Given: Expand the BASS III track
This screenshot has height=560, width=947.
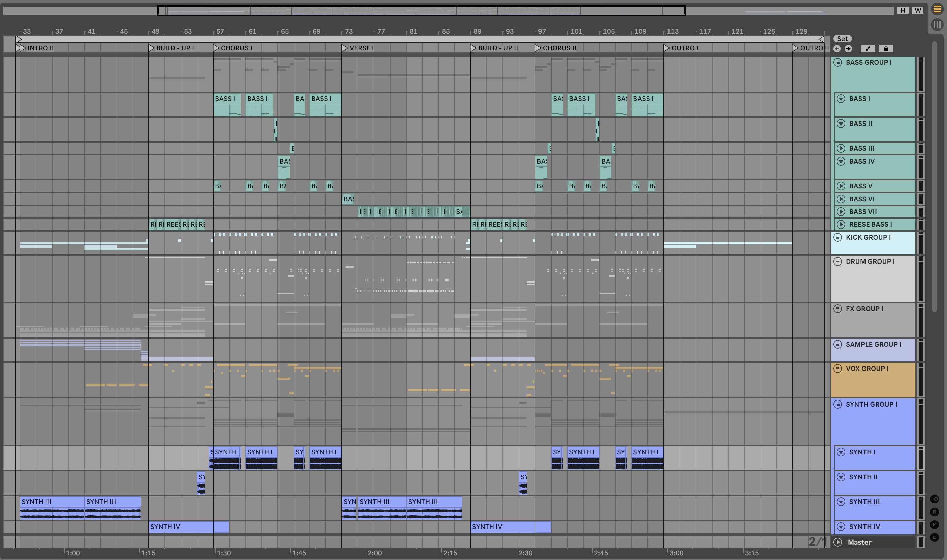Looking at the screenshot, I should point(841,148).
